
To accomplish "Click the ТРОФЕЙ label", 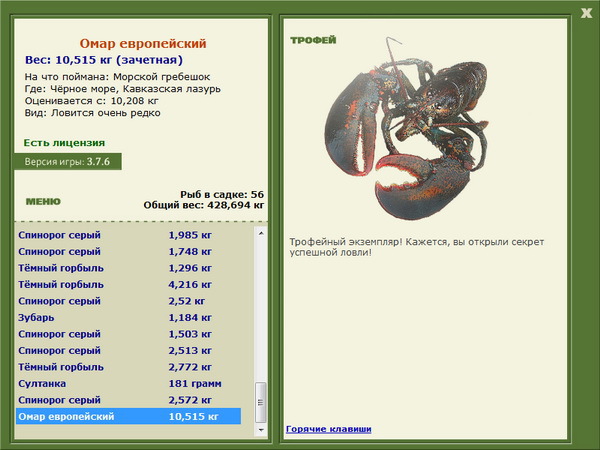I will (x=313, y=40).
